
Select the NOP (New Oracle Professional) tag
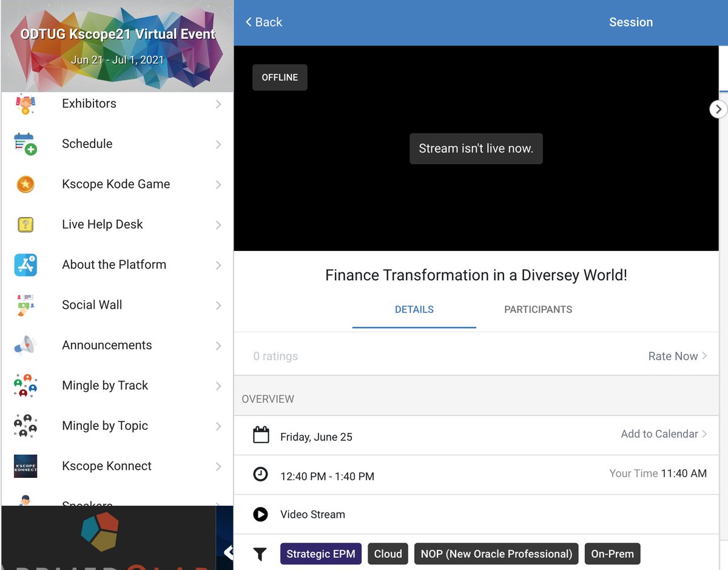pos(496,554)
